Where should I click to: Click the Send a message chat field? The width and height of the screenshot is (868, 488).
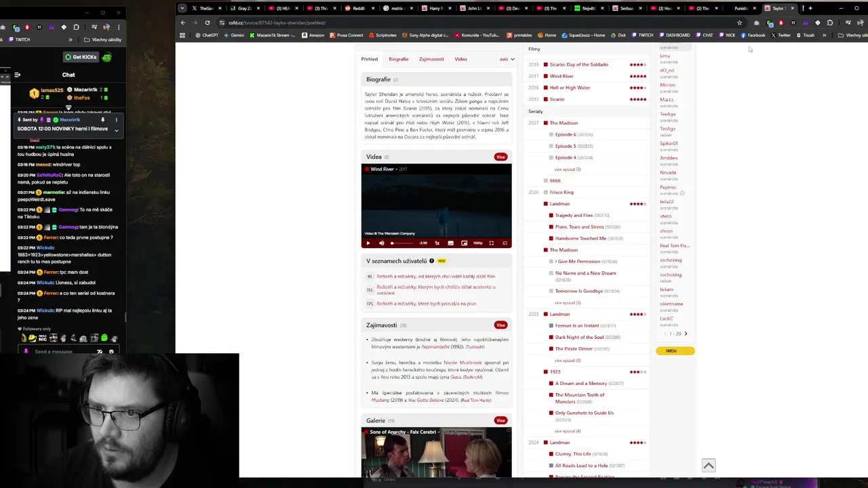[61, 352]
